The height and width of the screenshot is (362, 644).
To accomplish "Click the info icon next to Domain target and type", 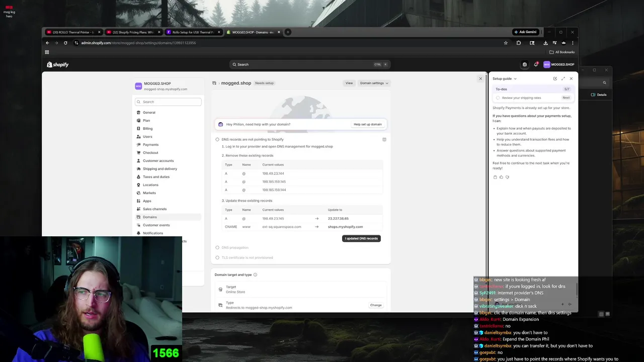I will [255, 275].
